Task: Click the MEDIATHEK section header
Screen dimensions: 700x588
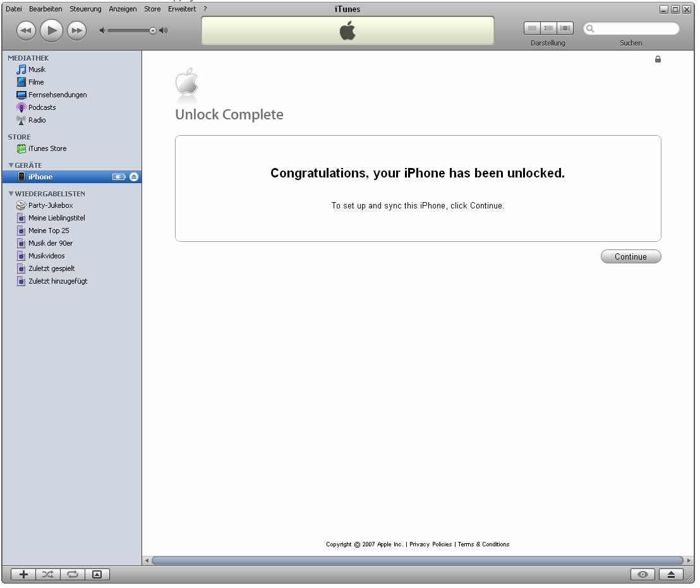Action: click(28, 59)
